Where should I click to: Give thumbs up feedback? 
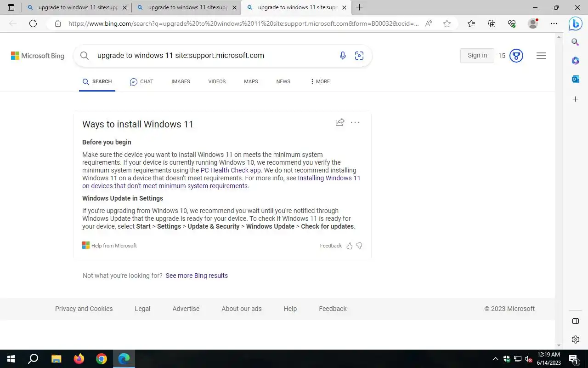coord(350,246)
